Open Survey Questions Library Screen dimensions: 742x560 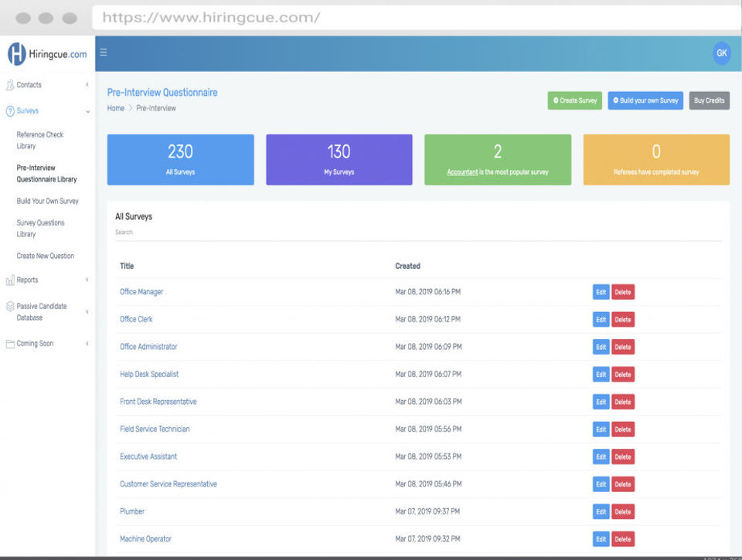[x=40, y=229]
